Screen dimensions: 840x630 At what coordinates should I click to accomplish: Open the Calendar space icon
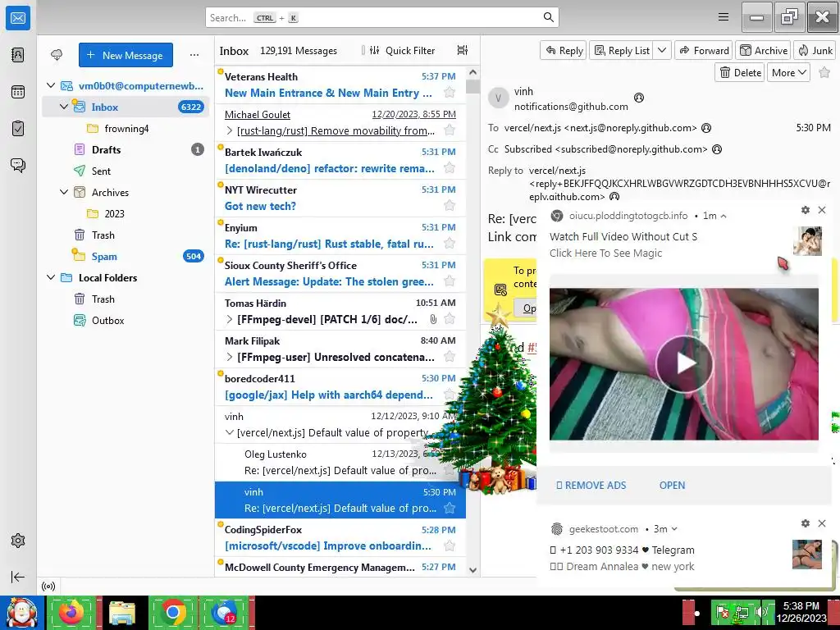click(18, 92)
